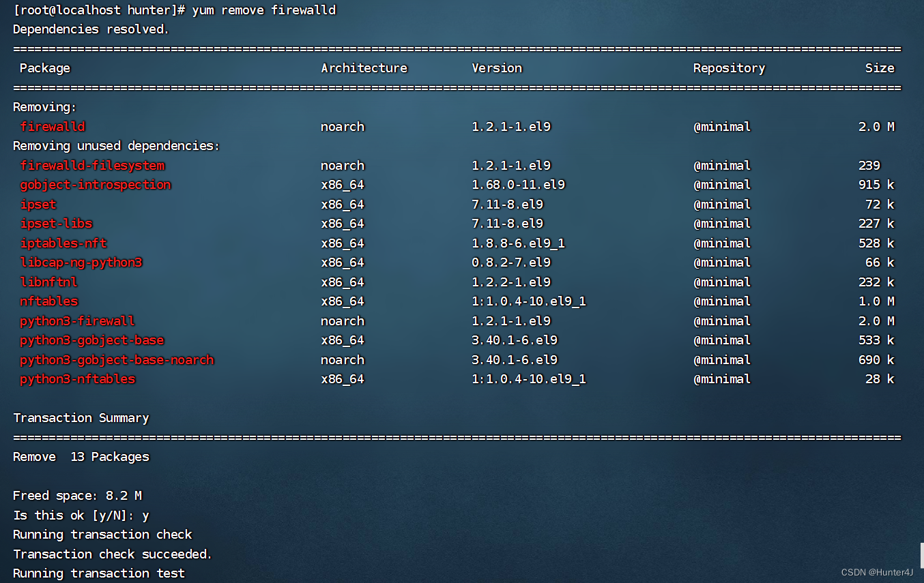Click the Architecture column header
The image size is (924, 583).
coord(364,68)
